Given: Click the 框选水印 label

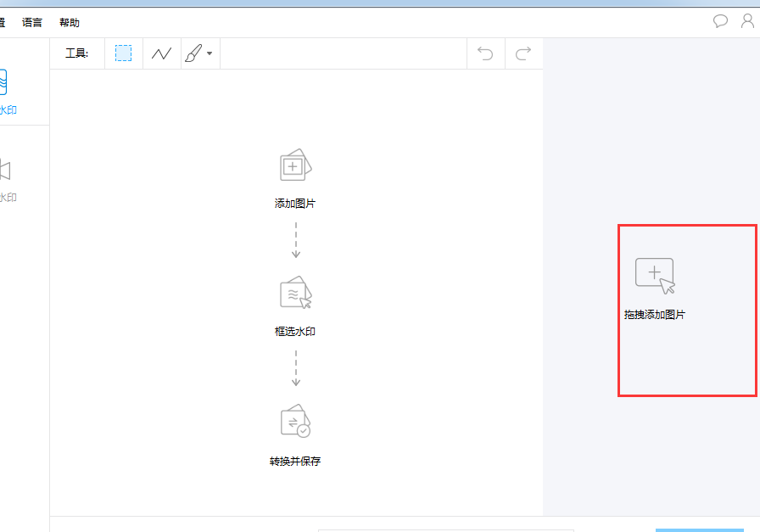Looking at the screenshot, I should [295, 332].
